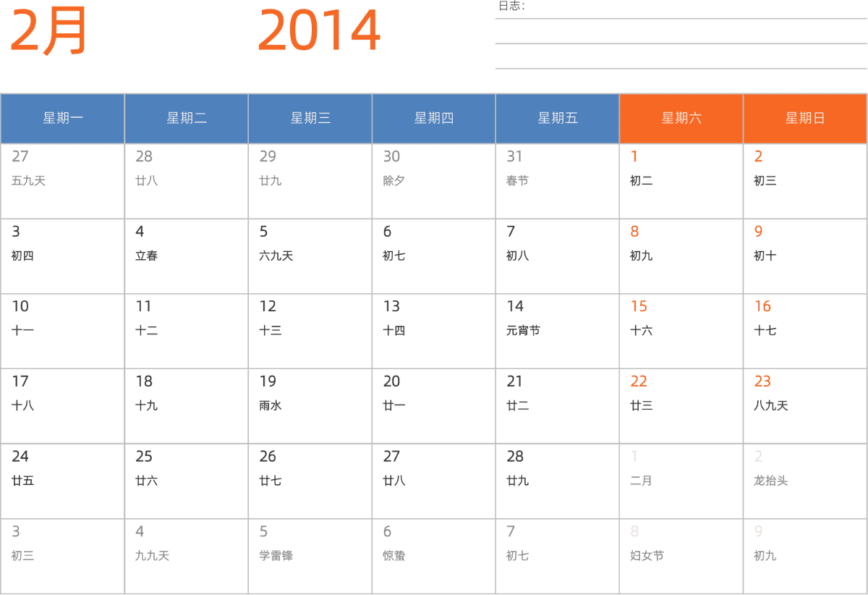The image size is (868, 595).
Task: Click the day labeled 初四
Action: 62,256
